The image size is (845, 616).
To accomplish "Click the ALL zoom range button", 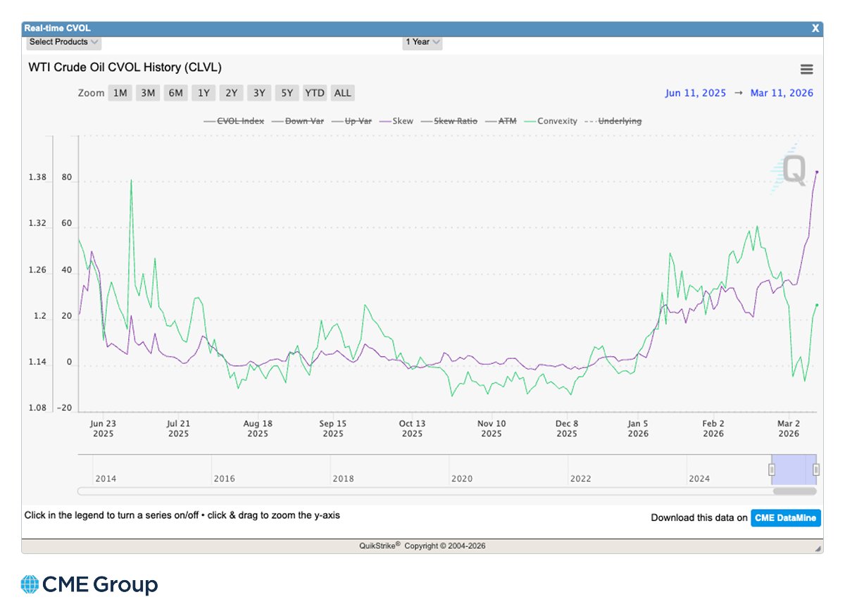I will pos(342,92).
